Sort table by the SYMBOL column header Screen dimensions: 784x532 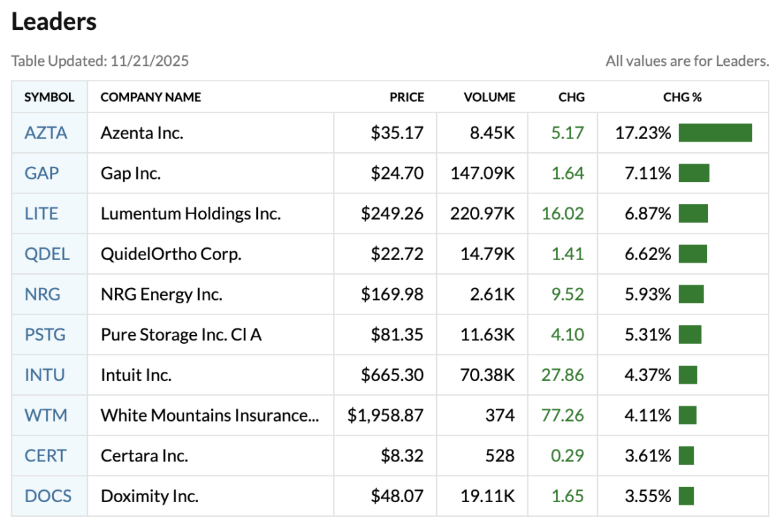coord(49,97)
